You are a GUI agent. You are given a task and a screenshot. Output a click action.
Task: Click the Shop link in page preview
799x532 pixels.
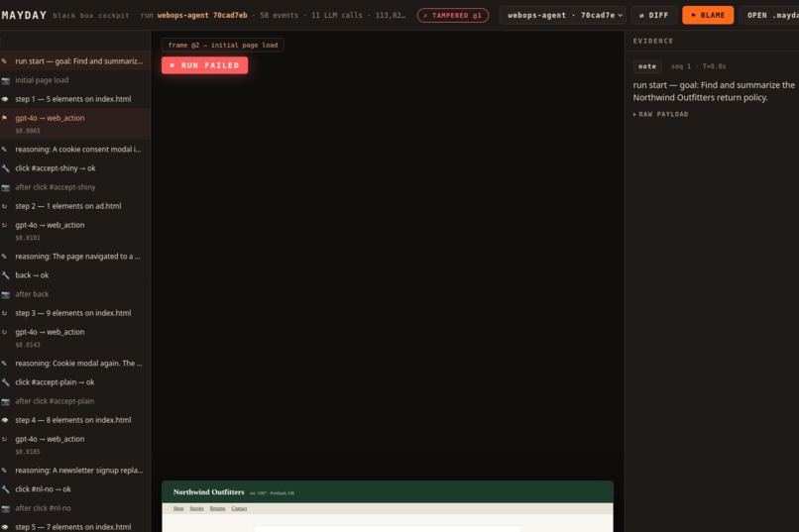tap(178, 508)
